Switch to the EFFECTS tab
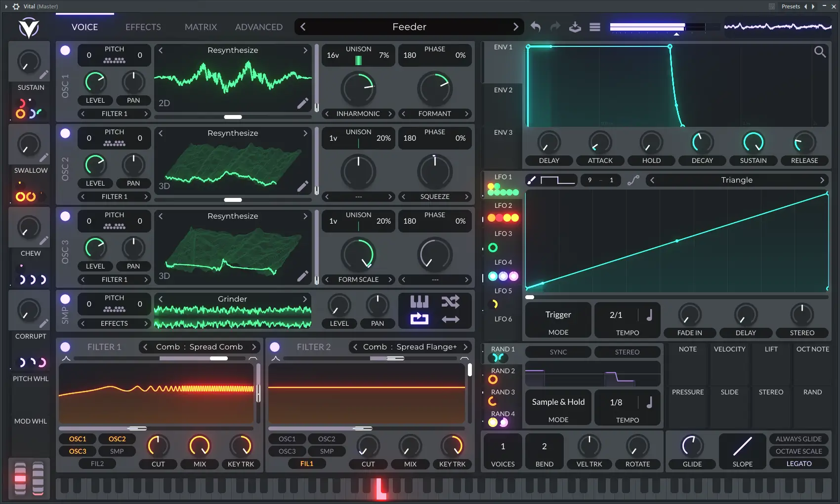Viewport: 840px width, 504px height. (143, 27)
